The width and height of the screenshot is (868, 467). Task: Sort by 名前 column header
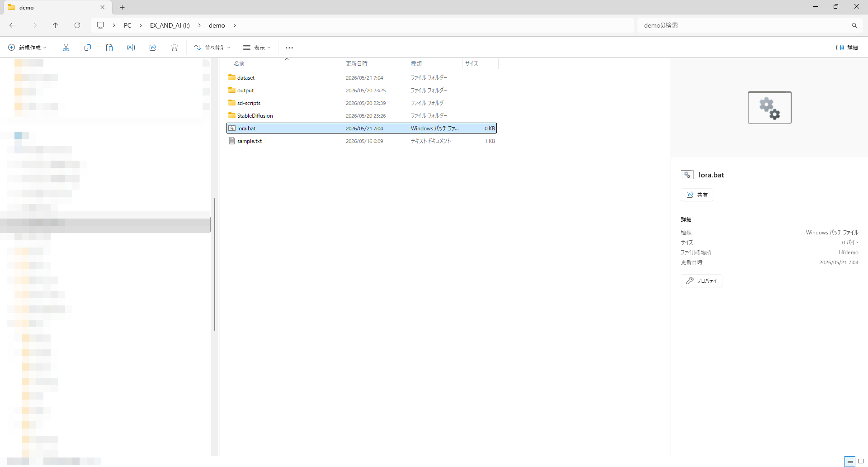pos(239,64)
